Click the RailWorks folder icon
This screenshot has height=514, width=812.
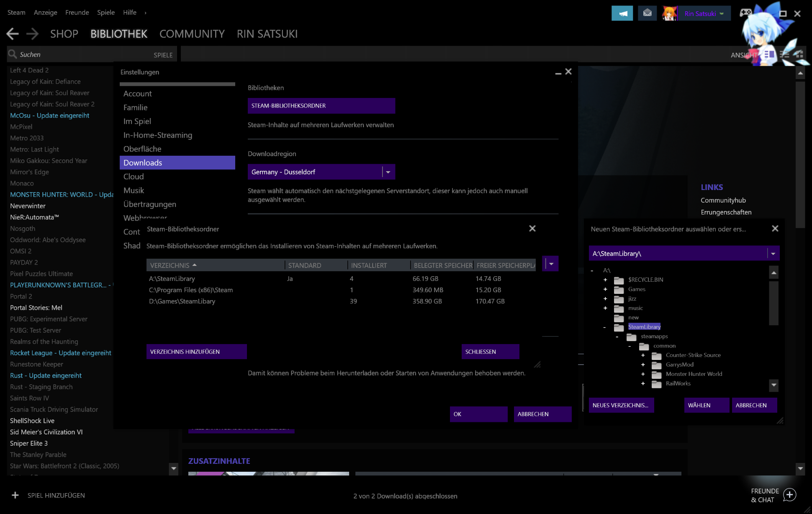click(x=657, y=384)
